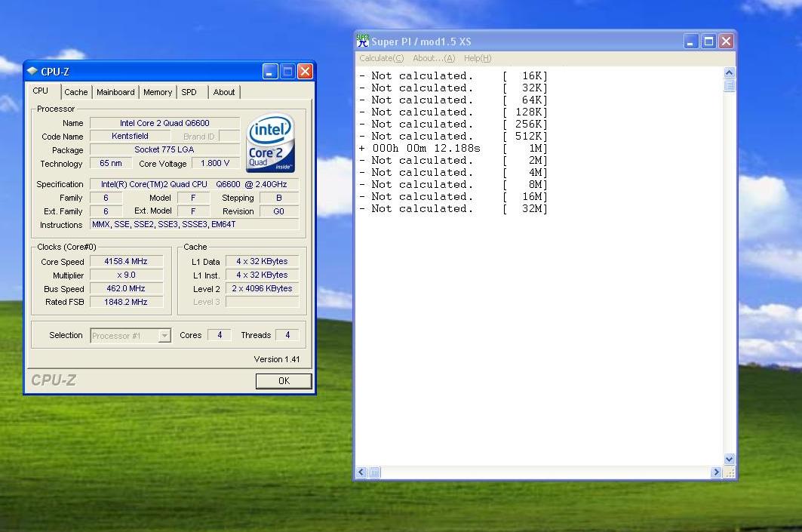The height and width of the screenshot is (532, 802).
Task: Click the Instructions field MMX, SSE list
Action: tap(195, 224)
